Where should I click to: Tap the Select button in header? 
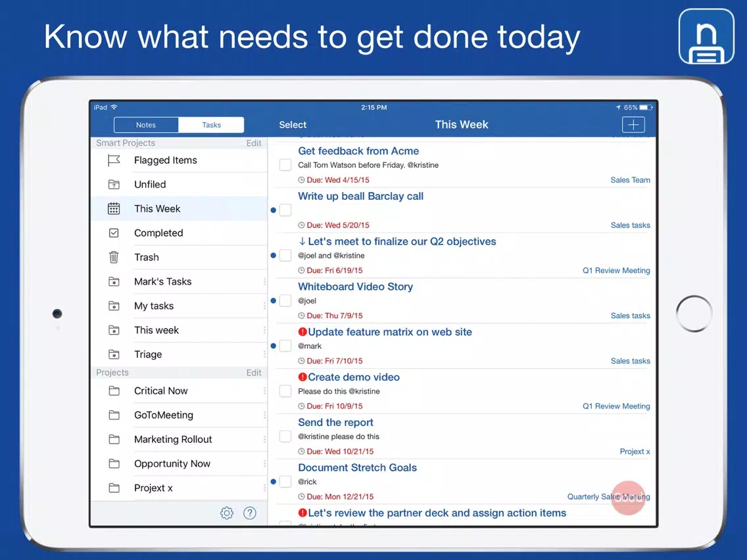[x=293, y=125]
